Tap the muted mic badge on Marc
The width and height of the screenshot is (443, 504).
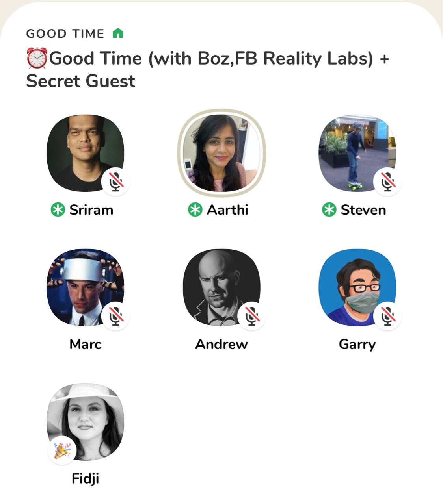click(x=115, y=316)
